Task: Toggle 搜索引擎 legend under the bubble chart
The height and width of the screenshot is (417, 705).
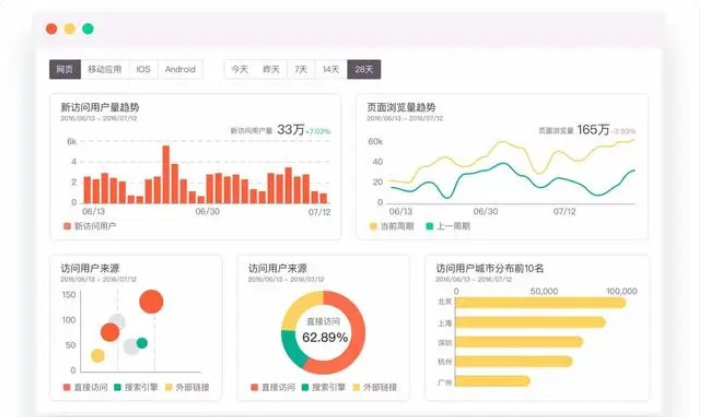Action: click(x=136, y=387)
